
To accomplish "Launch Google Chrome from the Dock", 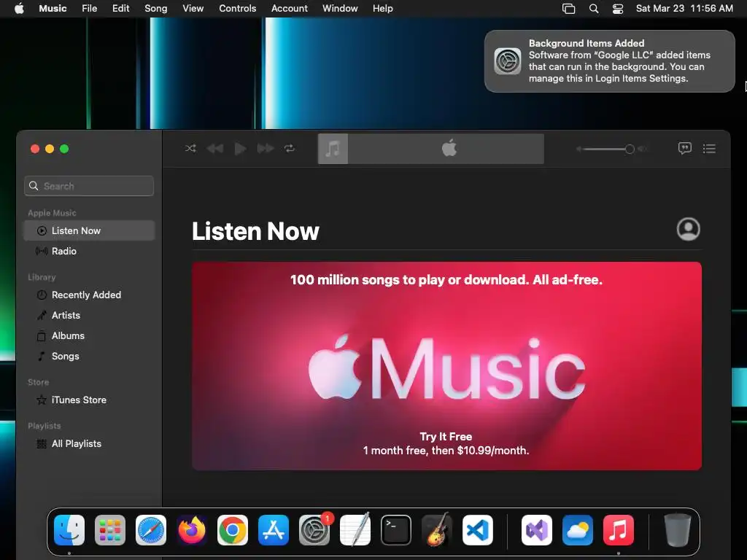I will [x=233, y=530].
